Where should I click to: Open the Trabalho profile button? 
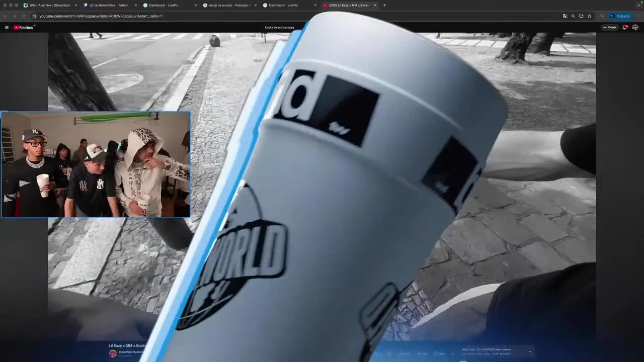(620, 16)
